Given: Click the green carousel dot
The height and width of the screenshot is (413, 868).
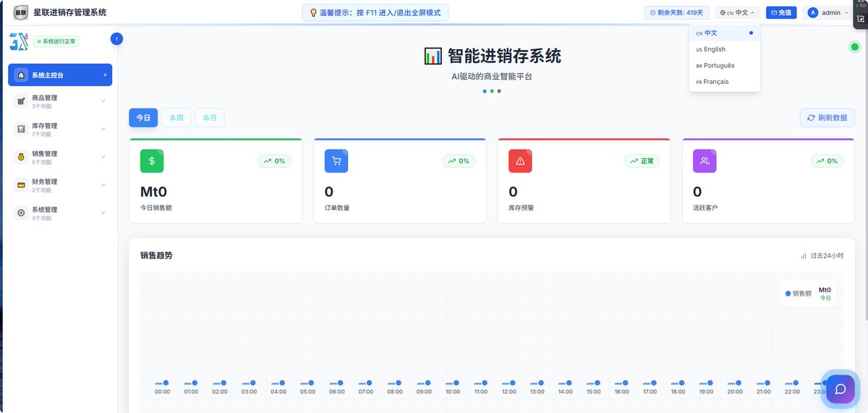Looking at the screenshot, I should pos(492,91).
